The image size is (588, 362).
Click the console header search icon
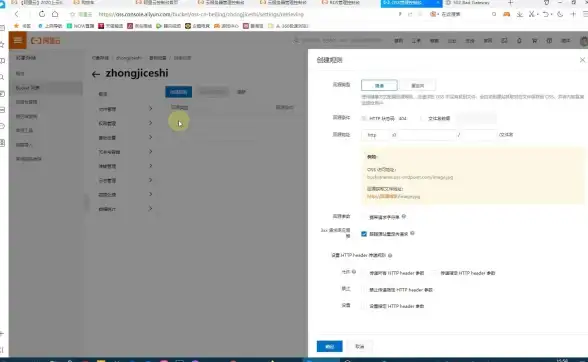[296, 41]
